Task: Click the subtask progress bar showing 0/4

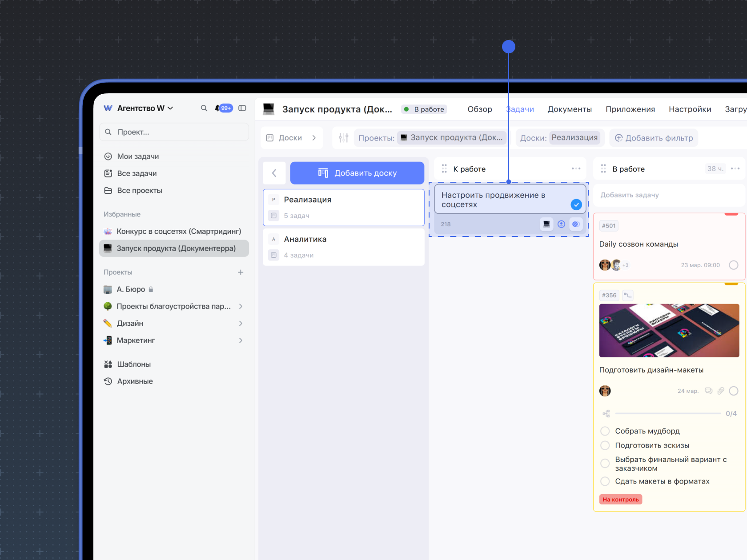Action: pos(667,413)
